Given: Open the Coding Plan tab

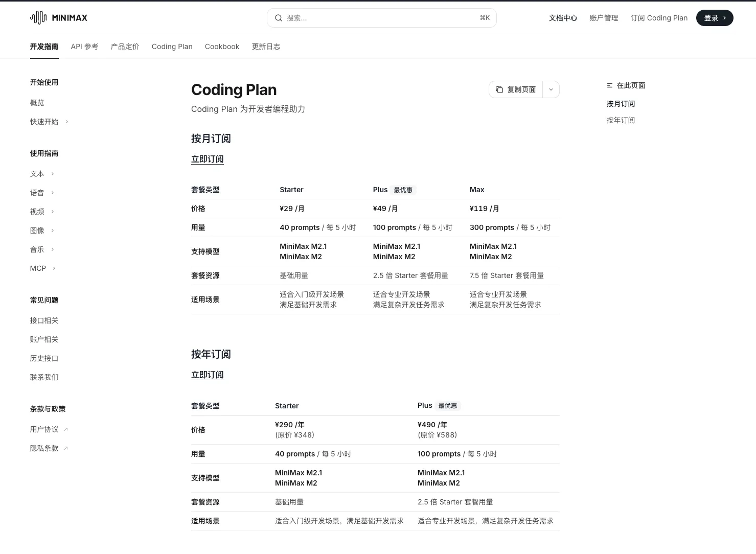Looking at the screenshot, I should pyautogui.click(x=172, y=47).
